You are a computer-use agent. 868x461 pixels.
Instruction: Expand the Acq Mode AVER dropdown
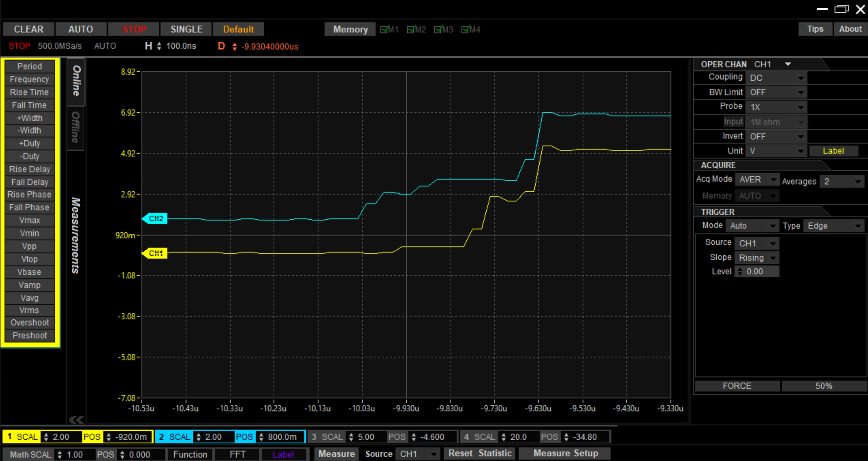click(x=757, y=180)
